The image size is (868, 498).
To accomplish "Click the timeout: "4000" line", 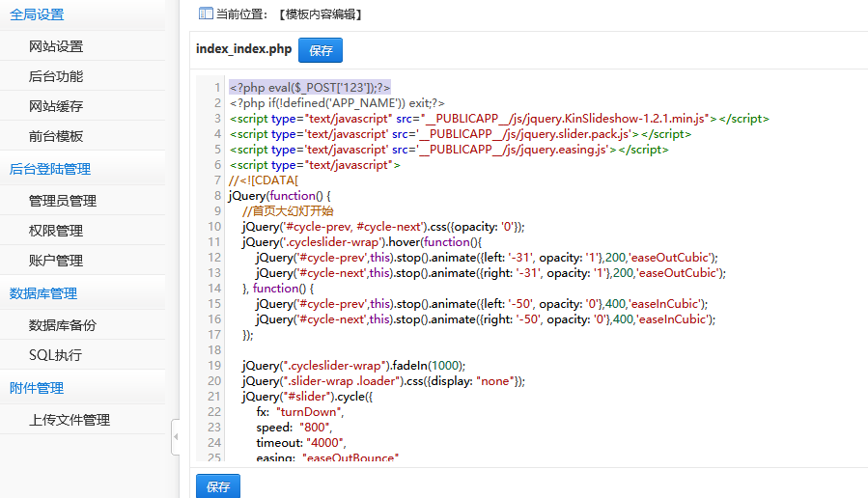I will coord(301,443).
